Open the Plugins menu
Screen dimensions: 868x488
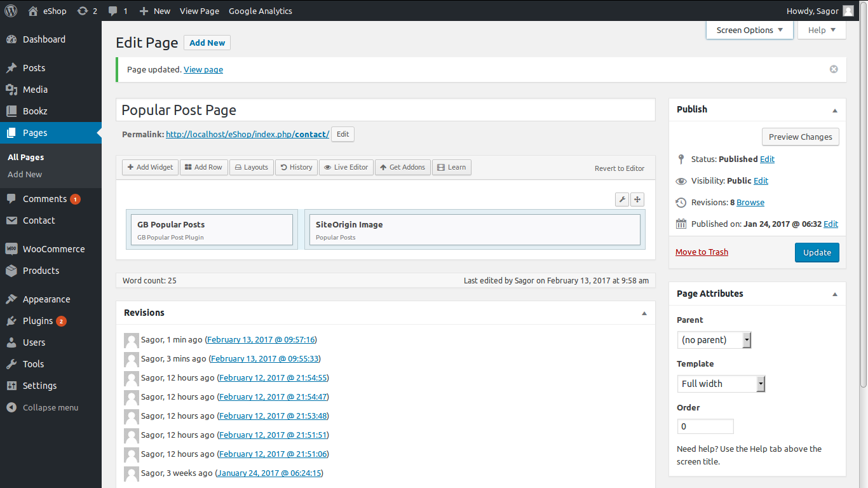click(37, 321)
